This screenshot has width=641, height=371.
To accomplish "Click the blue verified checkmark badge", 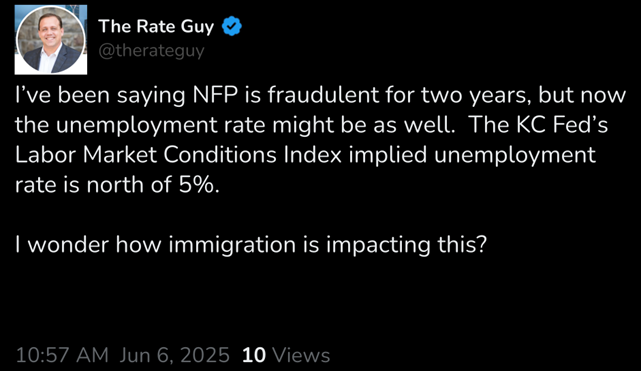I will coord(232,26).
